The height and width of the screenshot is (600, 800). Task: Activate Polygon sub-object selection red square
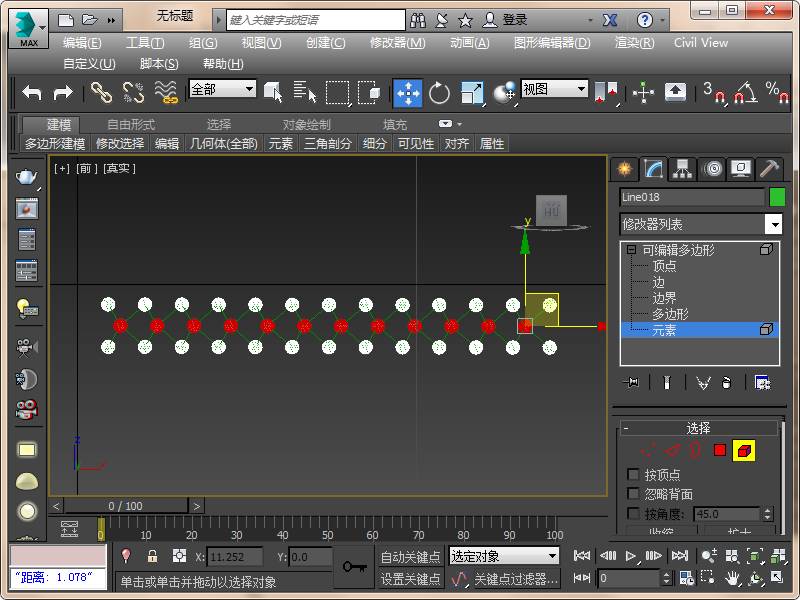(x=719, y=451)
